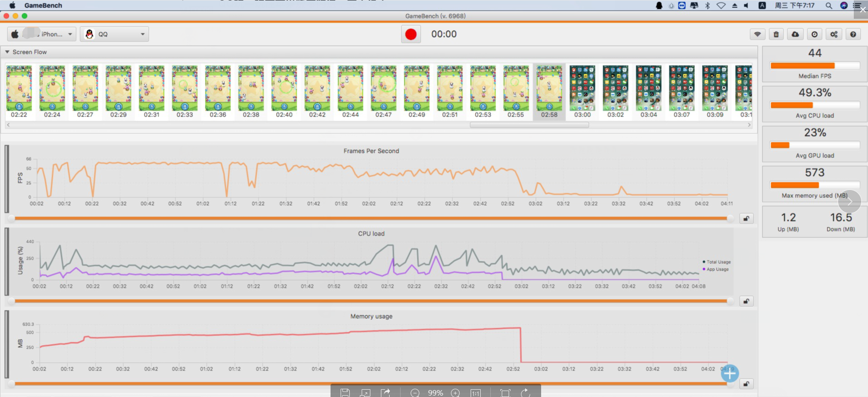Go to next image with right arrow
Image resolution: width=868 pixels, height=397 pixels.
[849, 201]
